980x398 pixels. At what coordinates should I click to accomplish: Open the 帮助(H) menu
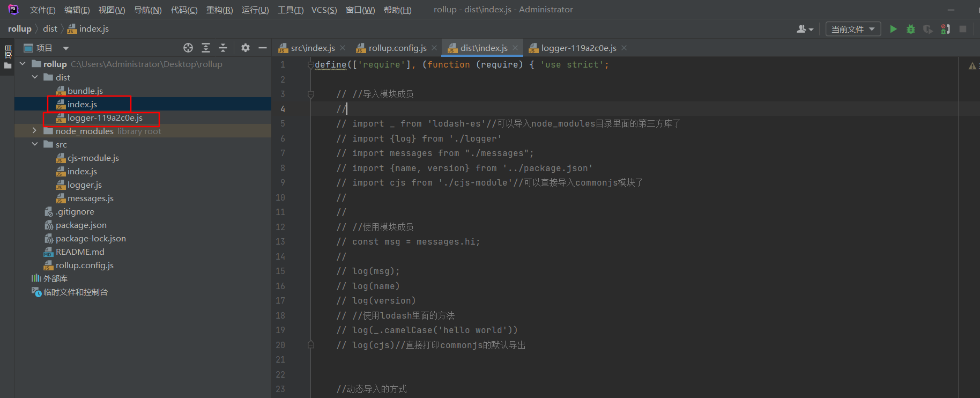click(x=397, y=10)
